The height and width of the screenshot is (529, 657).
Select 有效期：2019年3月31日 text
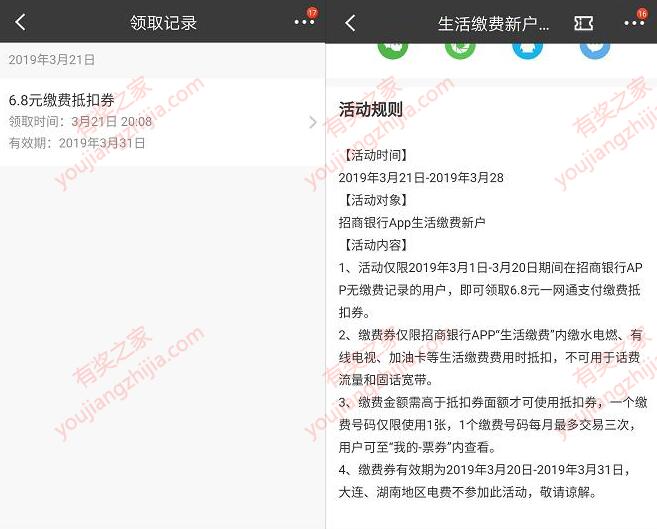pyautogui.click(x=77, y=143)
